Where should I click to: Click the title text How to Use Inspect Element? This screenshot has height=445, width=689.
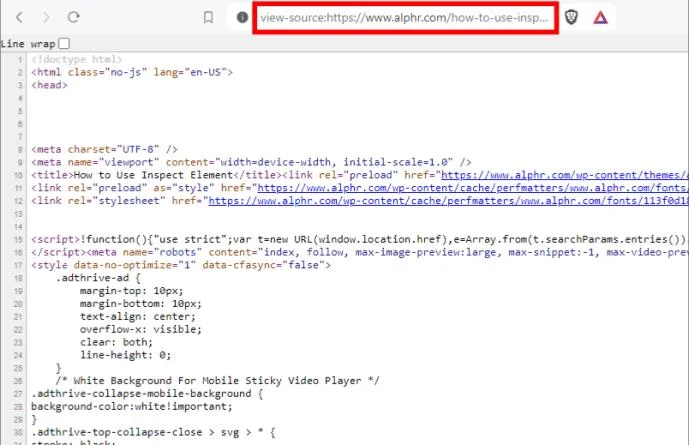pos(153,175)
